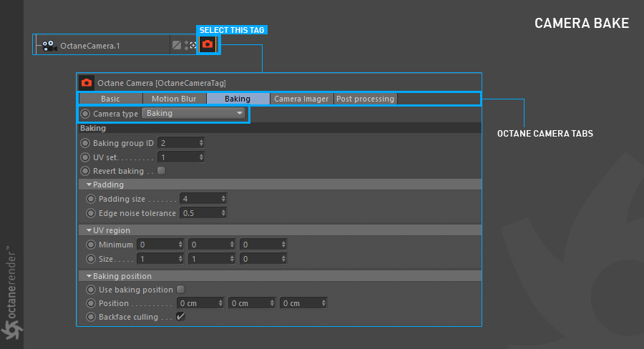644x349 pixels.
Task: Toggle Use baking position animation dot
Action: click(x=91, y=290)
